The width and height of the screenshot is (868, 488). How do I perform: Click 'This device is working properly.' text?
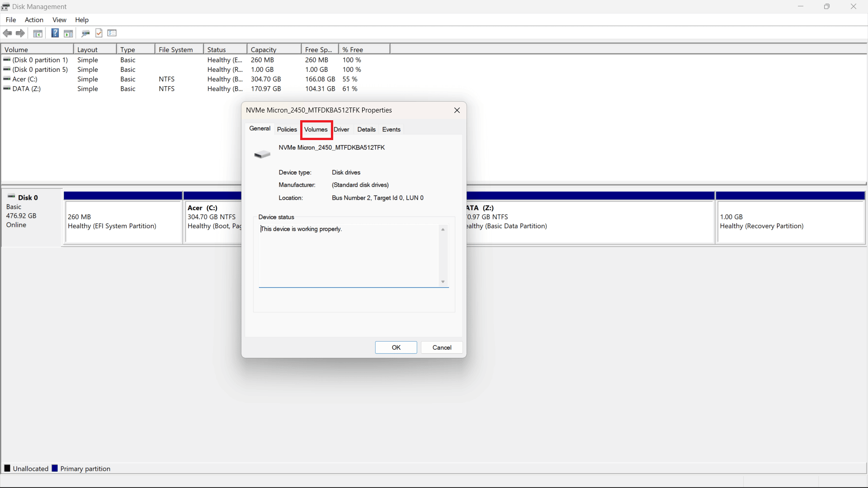coord(301,229)
